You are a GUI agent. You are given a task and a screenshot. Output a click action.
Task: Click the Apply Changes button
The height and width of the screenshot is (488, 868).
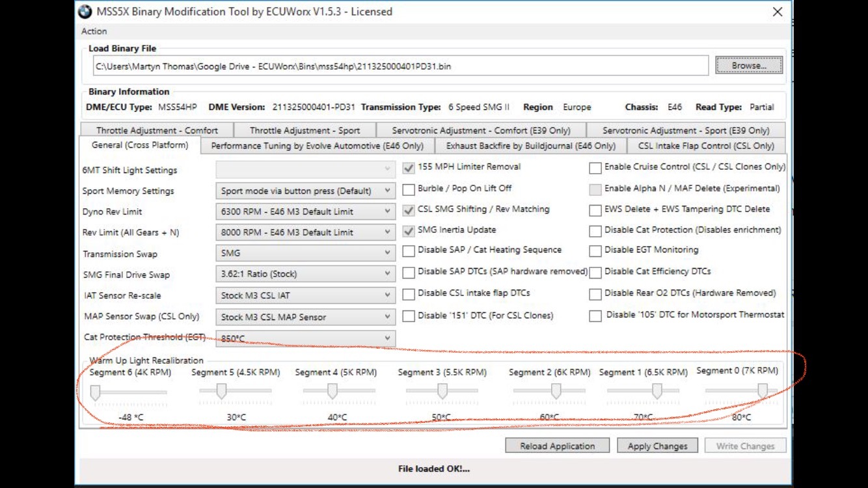(x=657, y=446)
